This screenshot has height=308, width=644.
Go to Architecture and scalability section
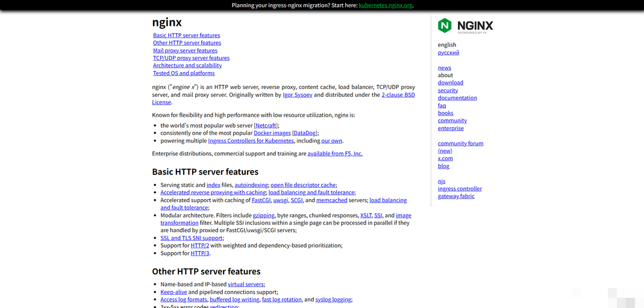187,65
